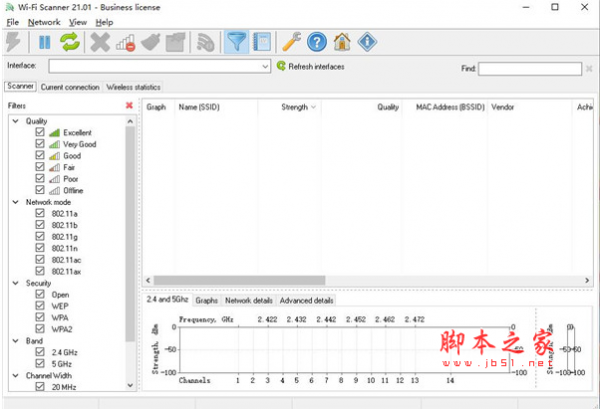This screenshot has height=409, width=600.
Task: Click the house home page icon
Action: tap(342, 42)
